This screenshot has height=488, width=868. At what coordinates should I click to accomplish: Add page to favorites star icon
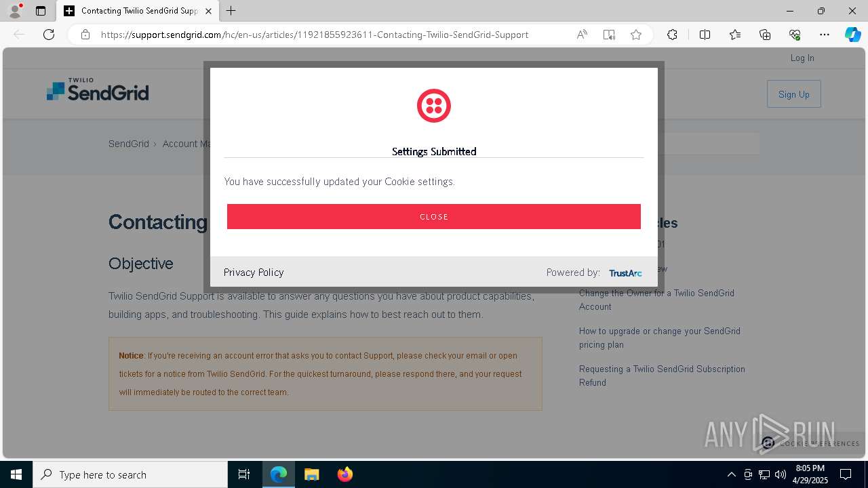[636, 35]
